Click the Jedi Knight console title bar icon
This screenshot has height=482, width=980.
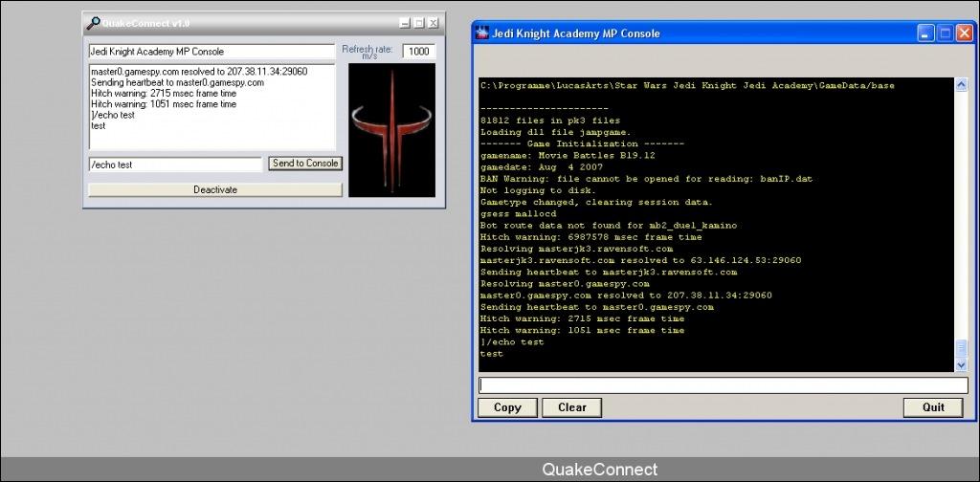click(x=482, y=33)
